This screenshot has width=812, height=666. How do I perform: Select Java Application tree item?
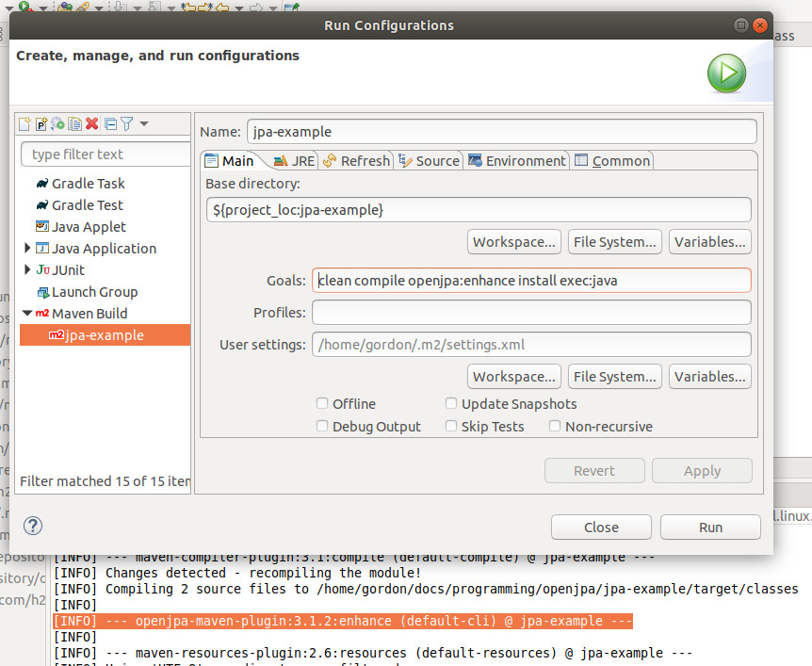point(96,249)
